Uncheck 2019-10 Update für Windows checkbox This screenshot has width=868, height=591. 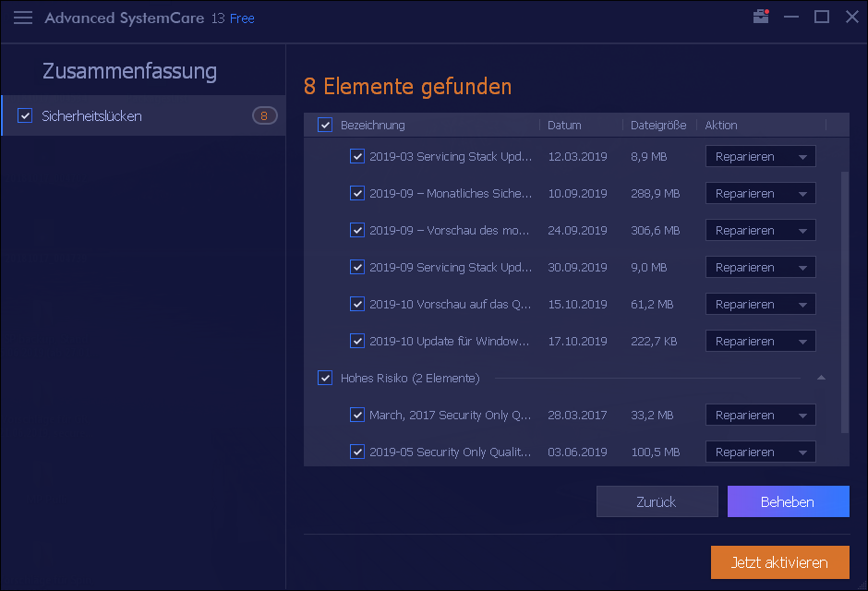[x=357, y=341]
